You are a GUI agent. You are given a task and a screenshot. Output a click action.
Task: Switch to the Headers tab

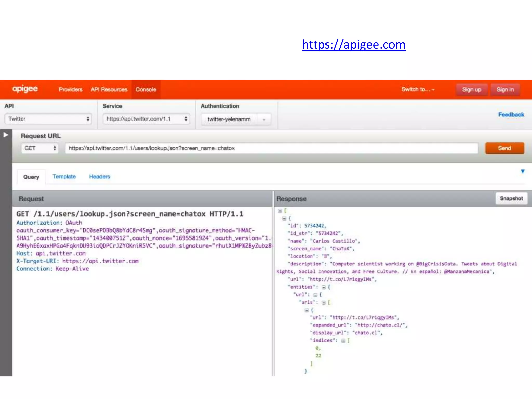(99, 177)
